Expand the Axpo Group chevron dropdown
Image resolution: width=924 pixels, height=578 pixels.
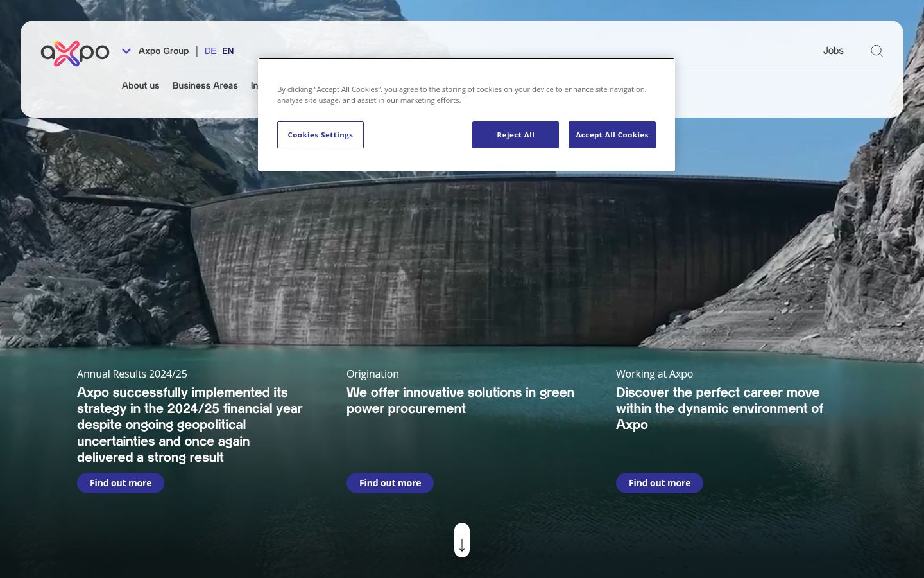tap(126, 51)
